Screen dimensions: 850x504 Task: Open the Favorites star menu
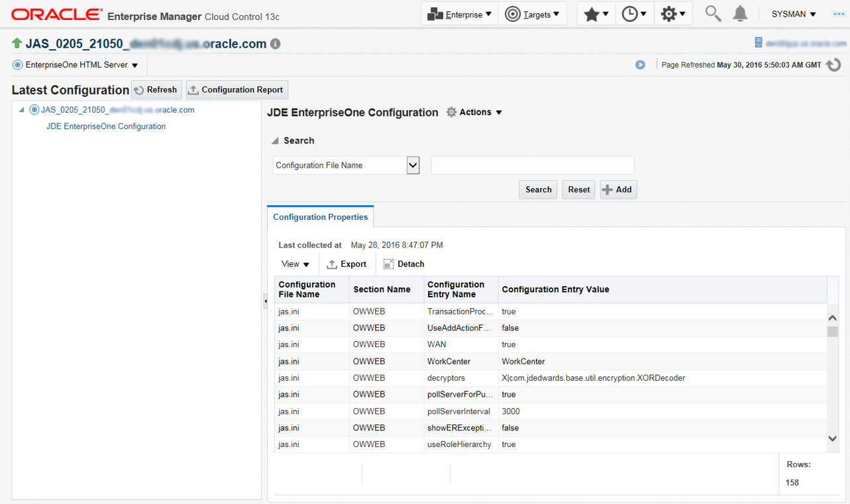(596, 14)
